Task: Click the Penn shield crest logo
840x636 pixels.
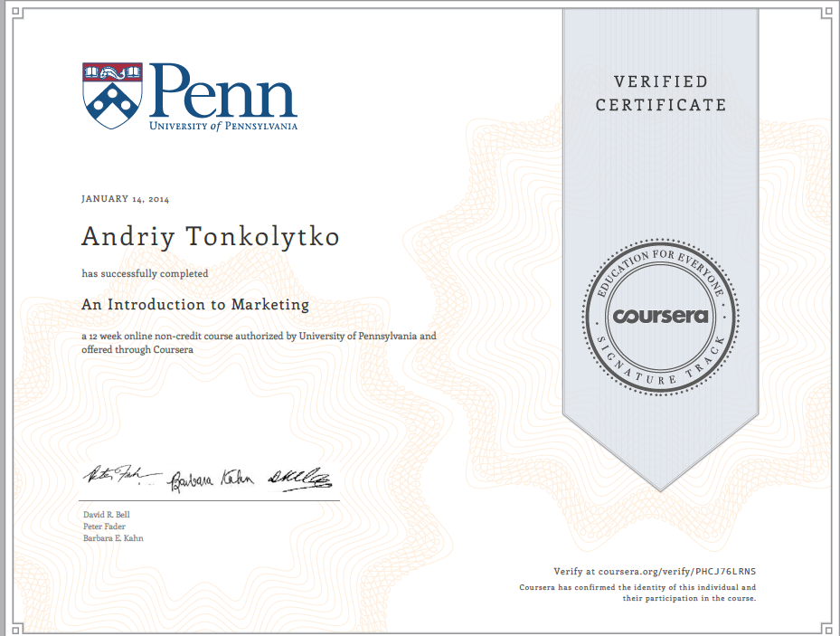Action: pos(112,95)
